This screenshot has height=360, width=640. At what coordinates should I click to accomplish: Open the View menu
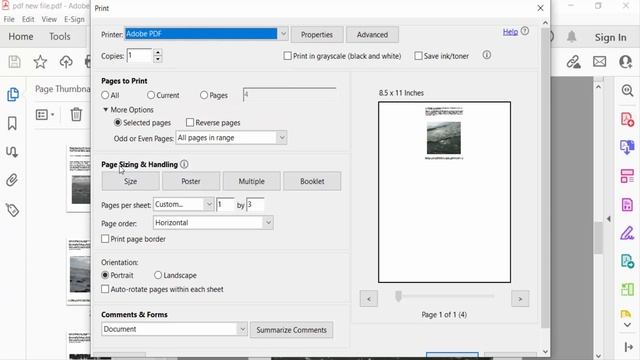[49, 19]
